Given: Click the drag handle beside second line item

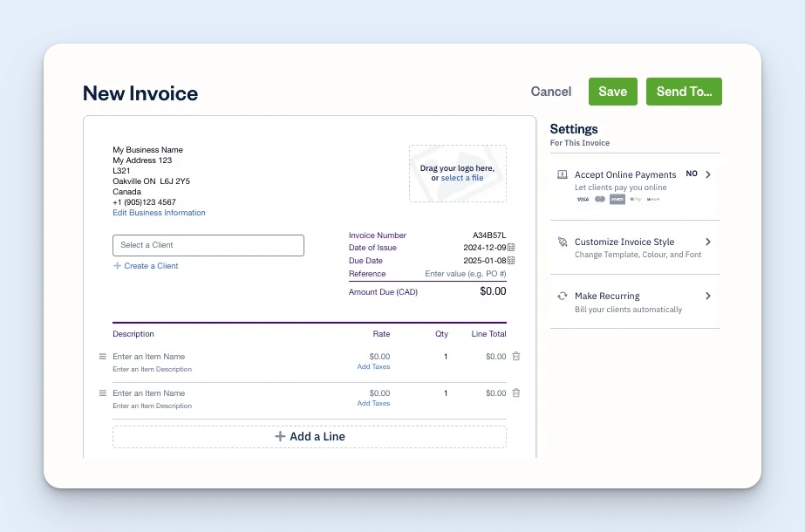Looking at the screenshot, I should [102, 392].
